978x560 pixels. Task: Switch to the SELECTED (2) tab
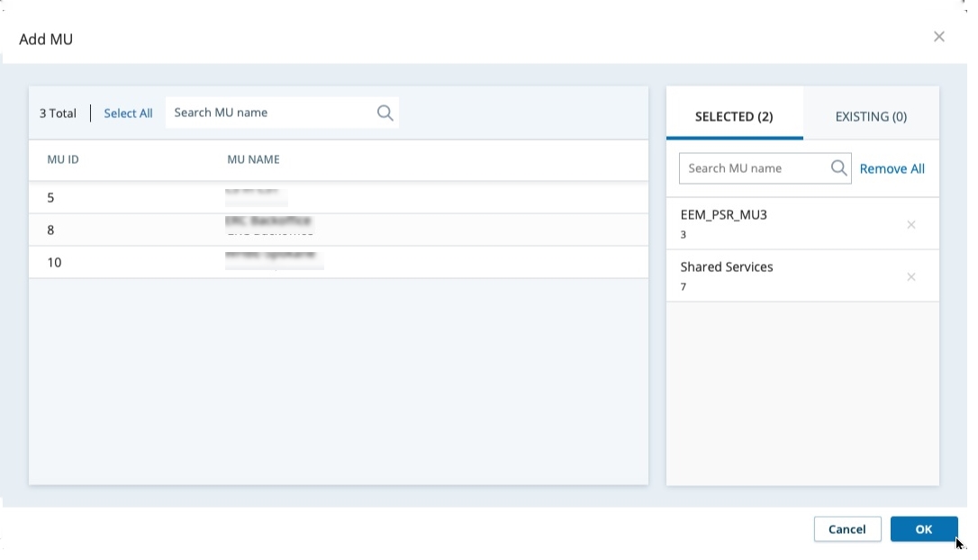coord(735,116)
